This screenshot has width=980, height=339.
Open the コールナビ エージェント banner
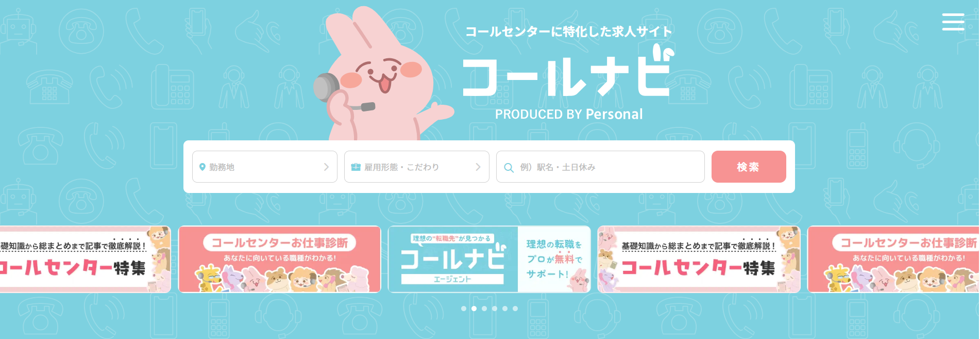point(489,259)
